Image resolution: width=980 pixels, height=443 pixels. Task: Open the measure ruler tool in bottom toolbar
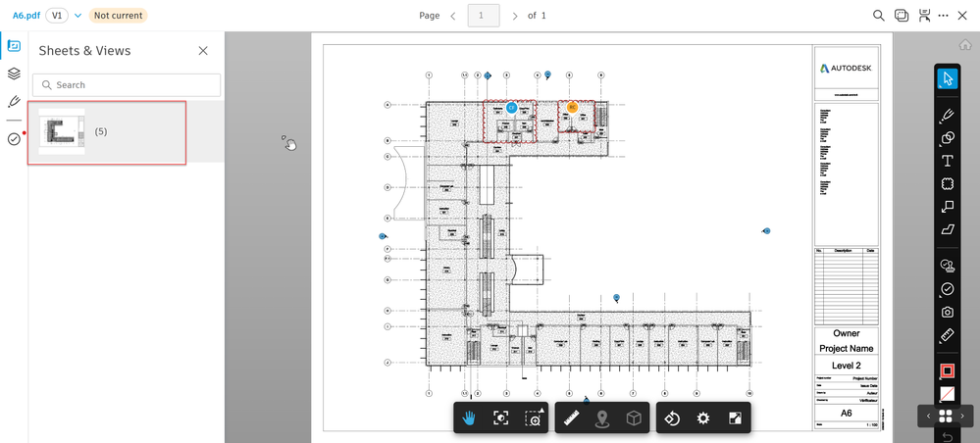click(571, 418)
